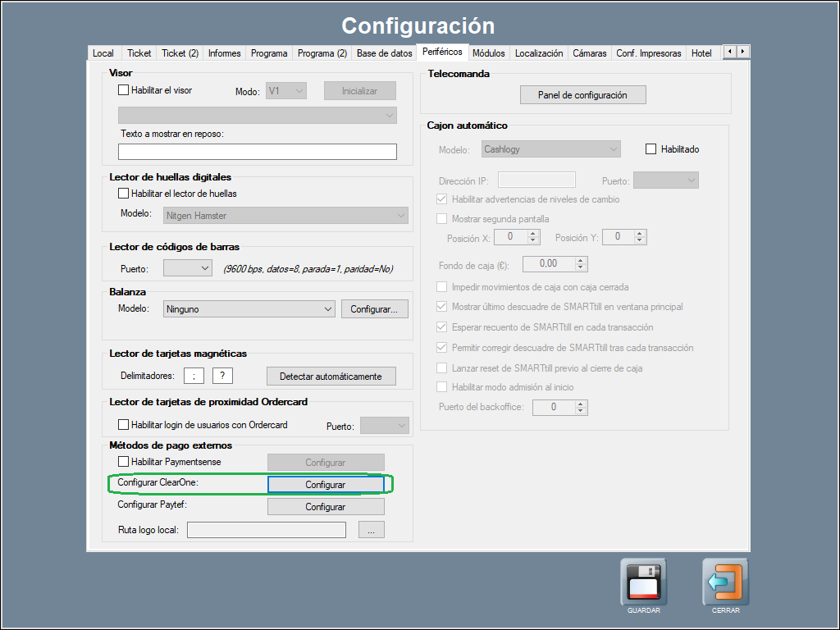The width and height of the screenshot is (840, 630).
Task: Open the Base de datos tab
Action: point(384,53)
